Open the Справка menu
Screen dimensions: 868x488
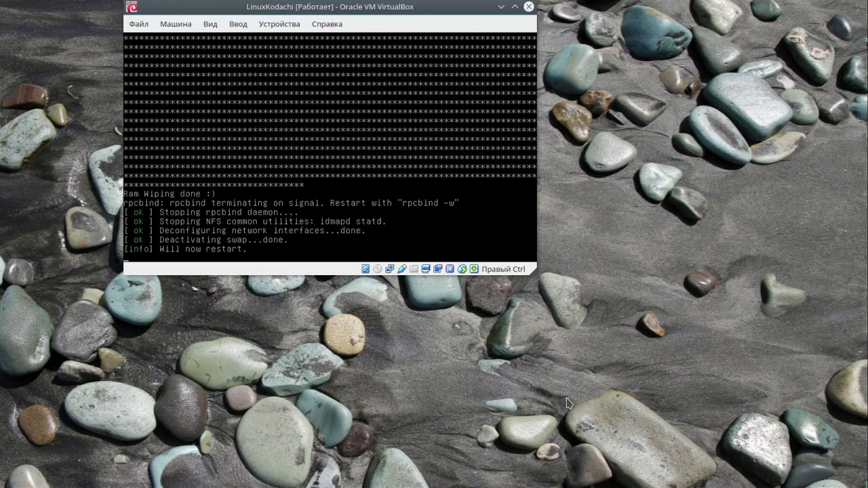pos(327,24)
